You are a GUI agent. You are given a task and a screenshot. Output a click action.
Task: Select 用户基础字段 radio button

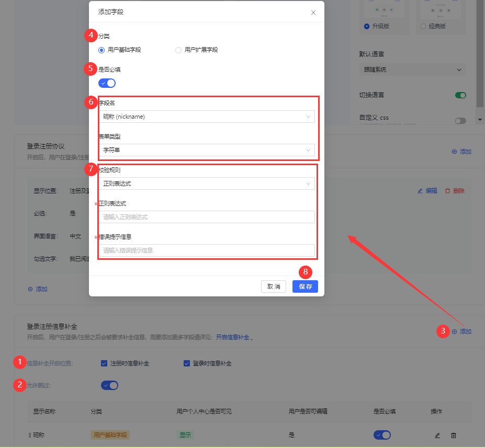pyautogui.click(x=101, y=50)
